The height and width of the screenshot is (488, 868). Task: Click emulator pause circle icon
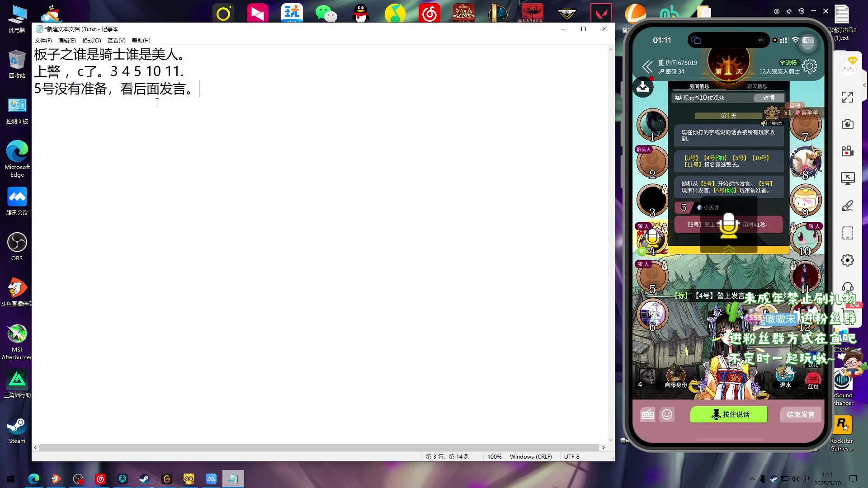pyautogui.click(x=777, y=11)
